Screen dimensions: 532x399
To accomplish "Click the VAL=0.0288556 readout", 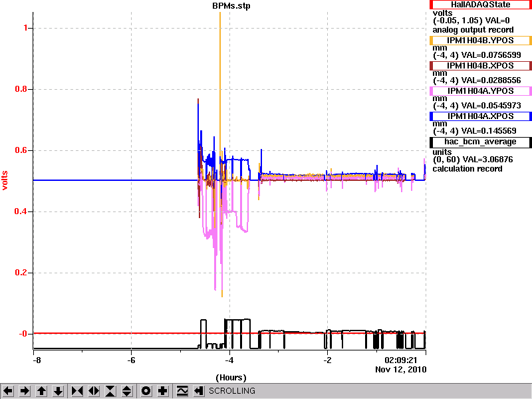I will click(491, 80).
